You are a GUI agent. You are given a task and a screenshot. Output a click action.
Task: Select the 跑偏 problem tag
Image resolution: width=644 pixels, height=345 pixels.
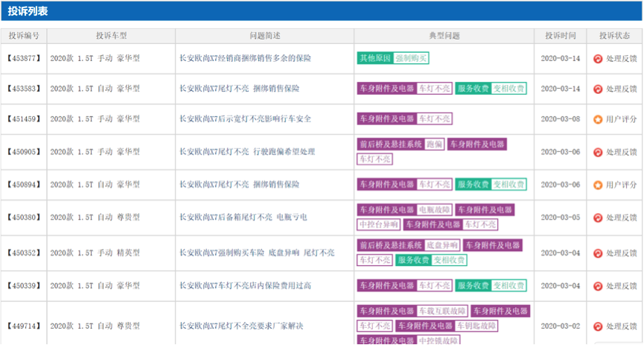coord(434,144)
